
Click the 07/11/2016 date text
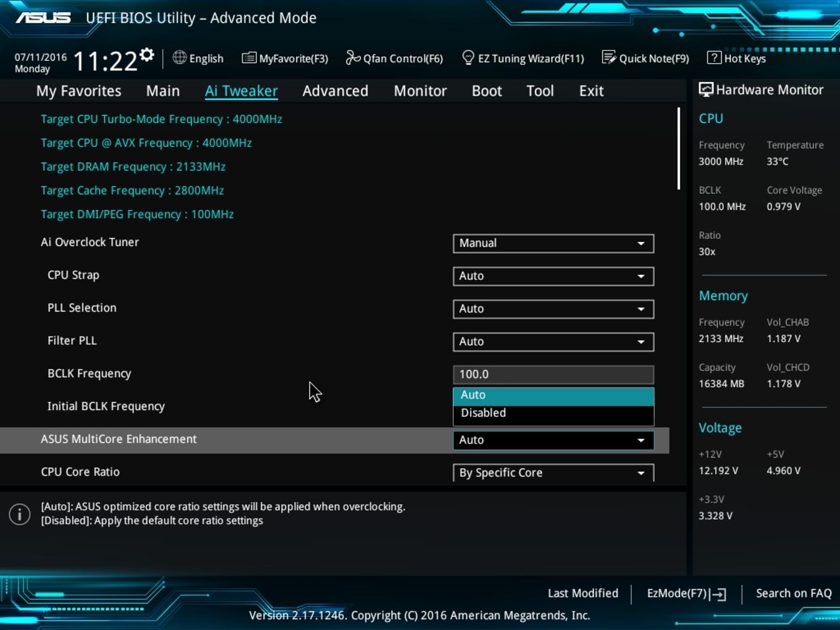(x=41, y=57)
